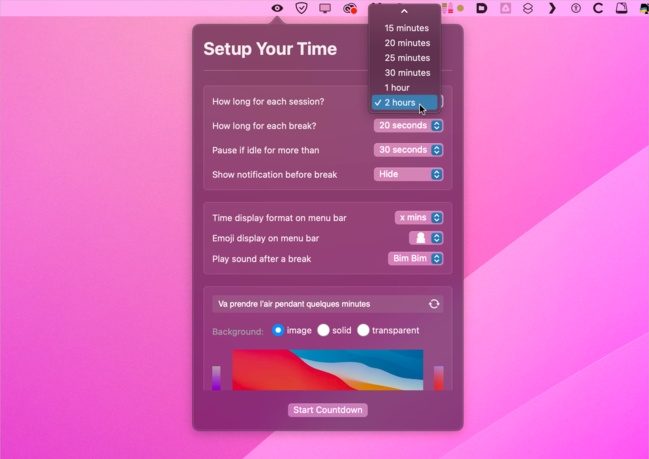Click the shield checkmark menu bar icon
The height and width of the screenshot is (459, 649).
coord(301,8)
